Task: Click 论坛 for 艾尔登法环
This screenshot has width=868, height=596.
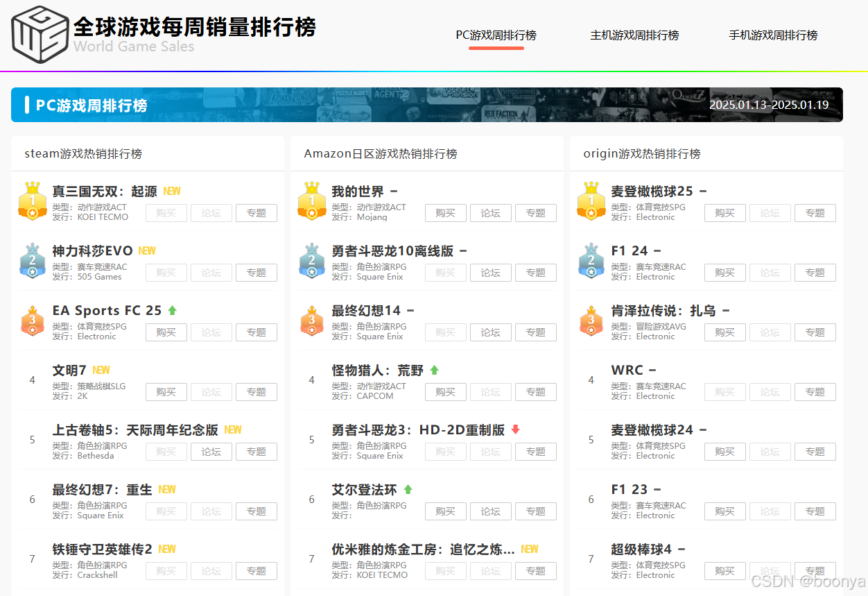Action: pos(491,511)
